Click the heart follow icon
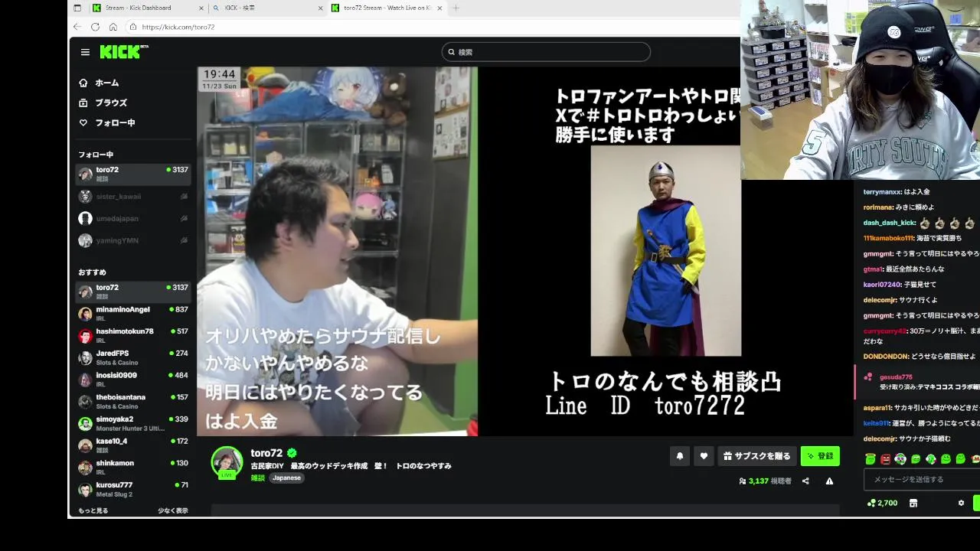The image size is (980, 551). [x=704, y=456]
